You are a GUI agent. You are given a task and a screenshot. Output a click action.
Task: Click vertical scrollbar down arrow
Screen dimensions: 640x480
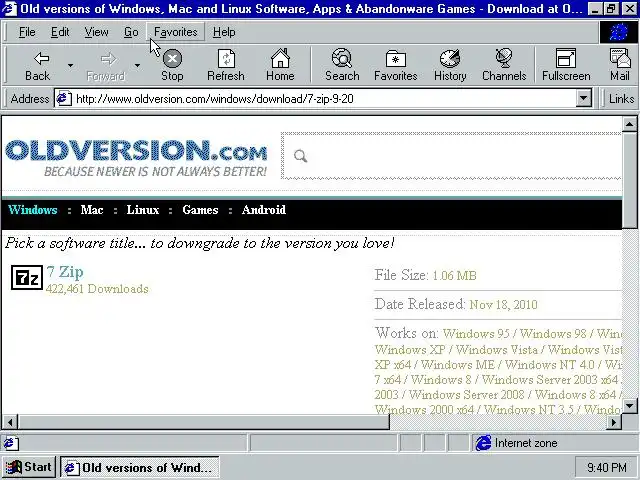click(x=629, y=406)
